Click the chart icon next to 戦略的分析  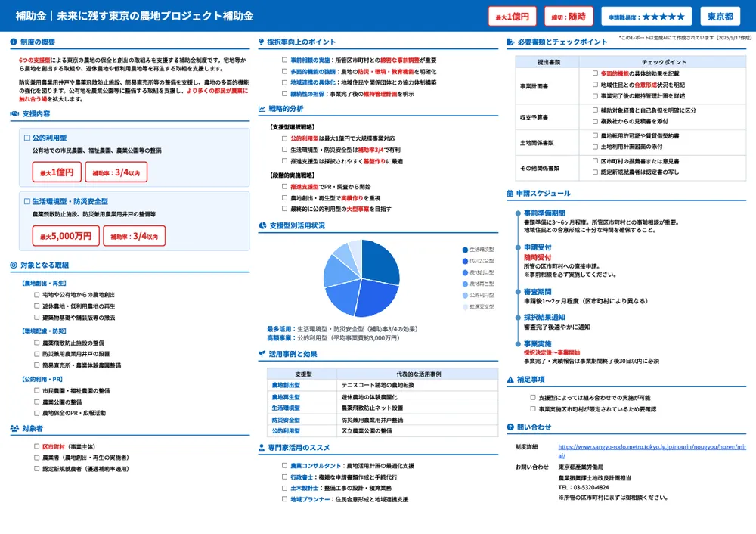click(264, 110)
